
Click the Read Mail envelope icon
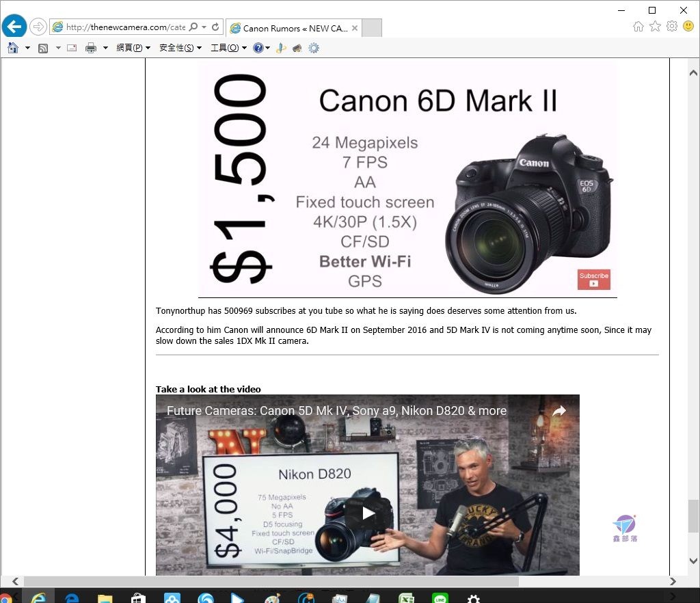point(72,48)
